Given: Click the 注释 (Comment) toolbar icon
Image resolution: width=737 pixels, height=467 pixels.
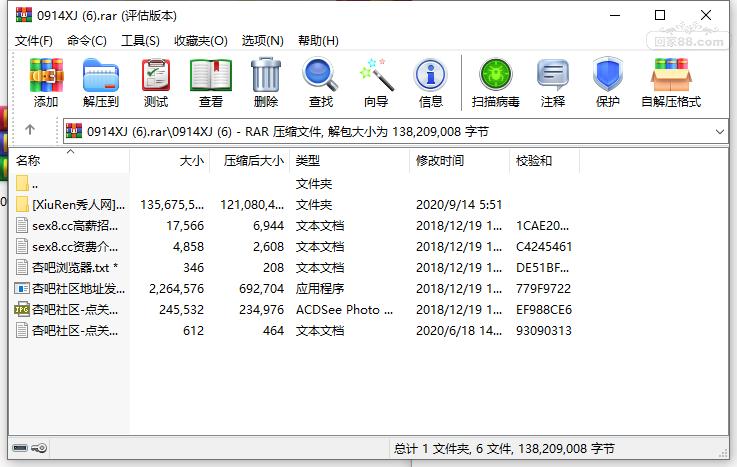Looking at the screenshot, I should pos(553,75).
